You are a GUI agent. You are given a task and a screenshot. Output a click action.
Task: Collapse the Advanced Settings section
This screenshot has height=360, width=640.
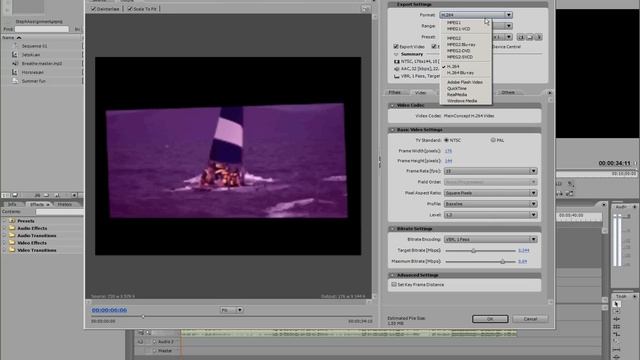pyautogui.click(x=392, y=275)
